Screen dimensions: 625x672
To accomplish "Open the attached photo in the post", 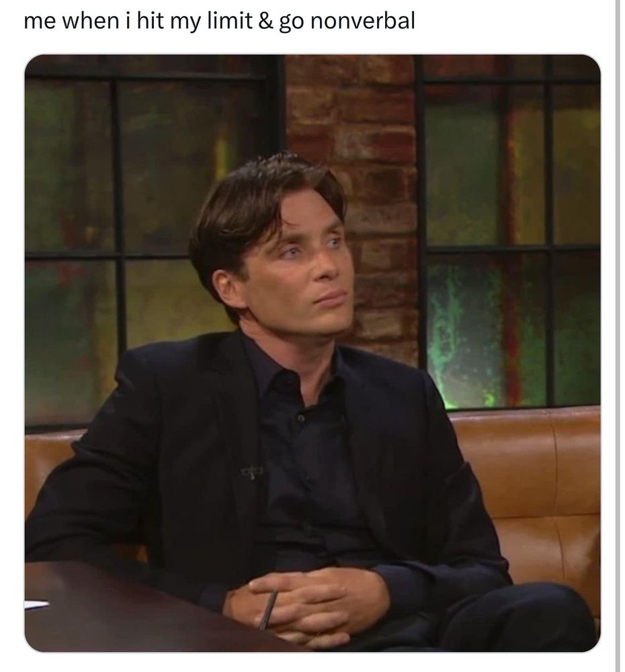I will (x=312, y=353).
